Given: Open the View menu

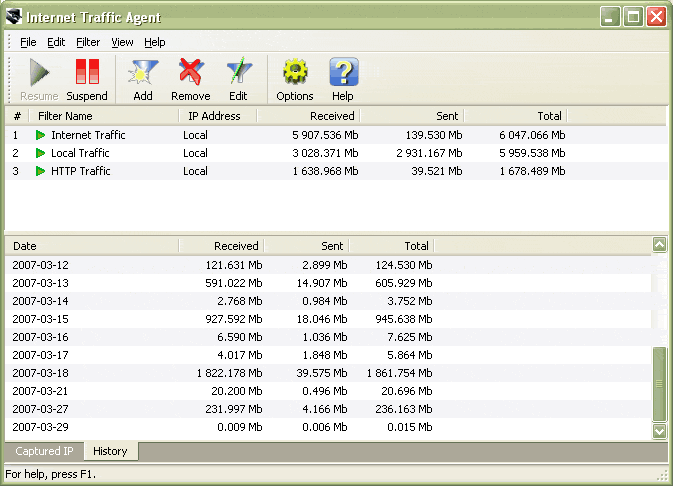Looking at the screenshot, I should point(122,42).
